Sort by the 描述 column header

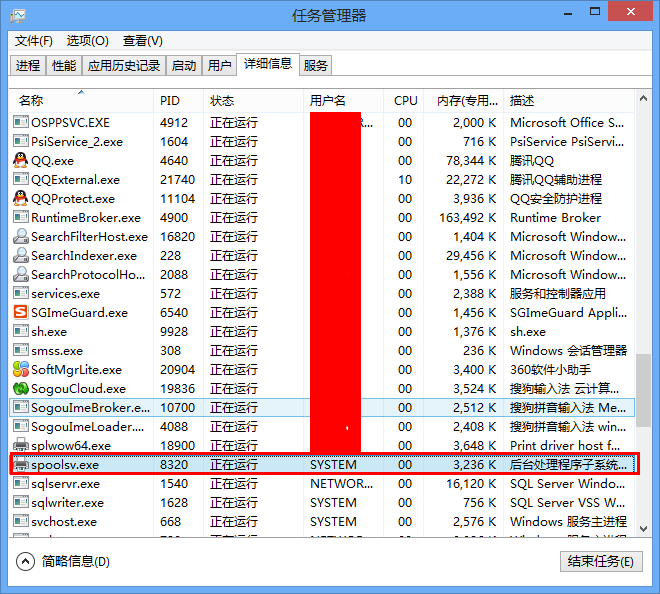pyautogui.click(x=569, y=101)
